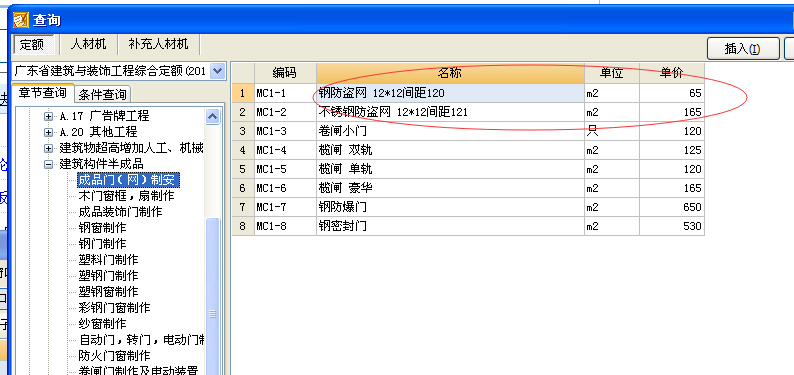Select A.17 广告牌工程 tree item
This screenshot has height=375, width=794.
104,116
